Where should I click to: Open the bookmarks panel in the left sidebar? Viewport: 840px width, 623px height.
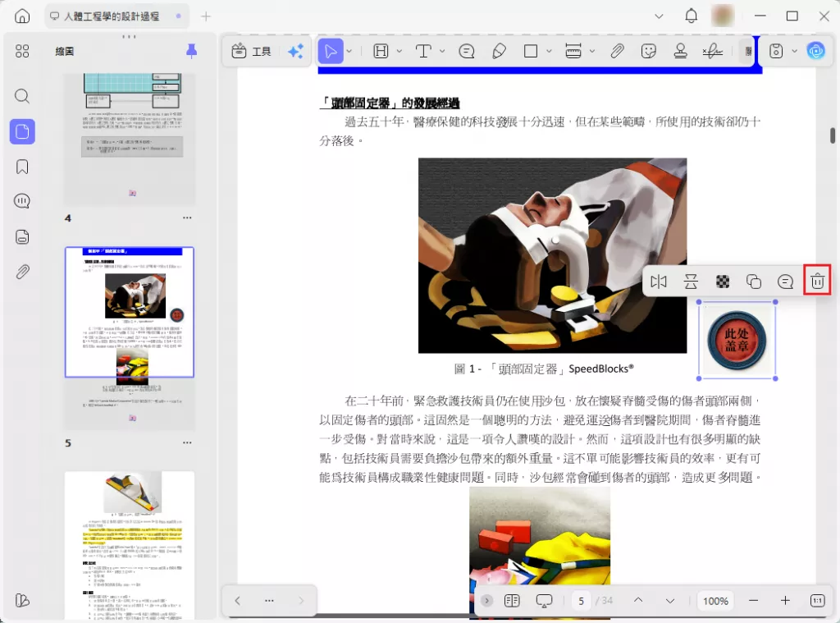[x=22, y=167]
